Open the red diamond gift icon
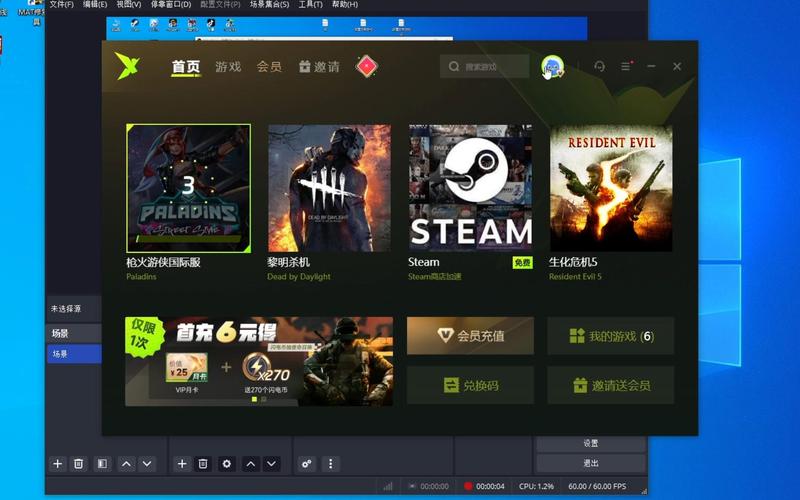 [366, 66]
